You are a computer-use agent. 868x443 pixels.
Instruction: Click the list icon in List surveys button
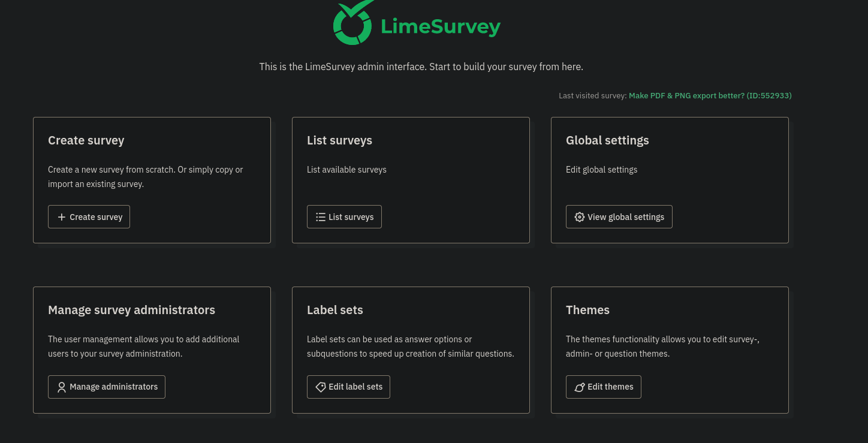[x=321, y=217]
